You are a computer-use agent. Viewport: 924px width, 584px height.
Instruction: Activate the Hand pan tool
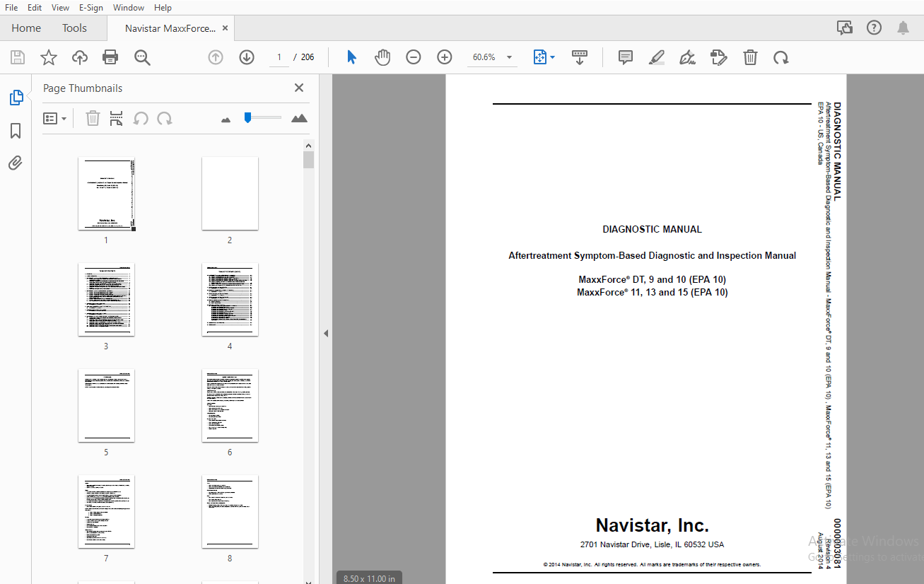382,57
